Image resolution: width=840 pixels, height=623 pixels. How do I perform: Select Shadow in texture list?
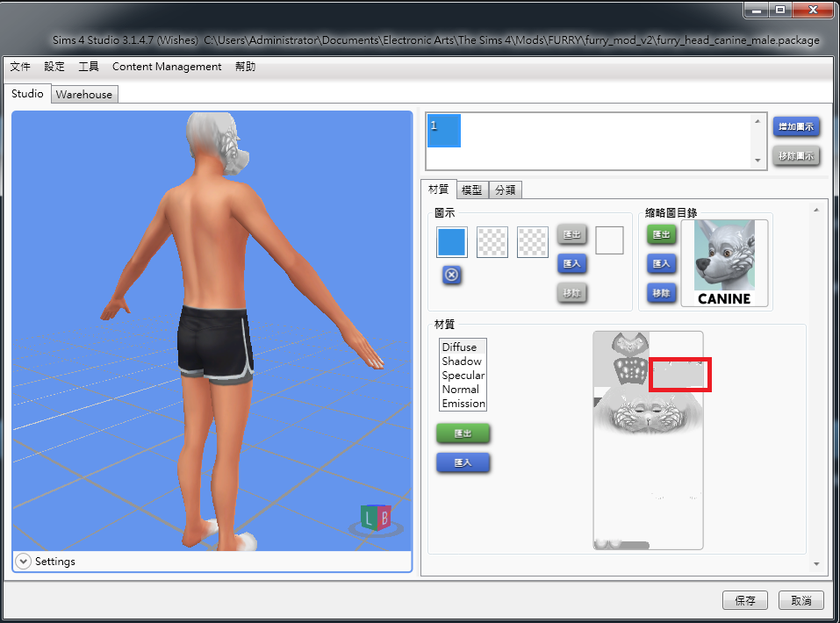(463, 361)
